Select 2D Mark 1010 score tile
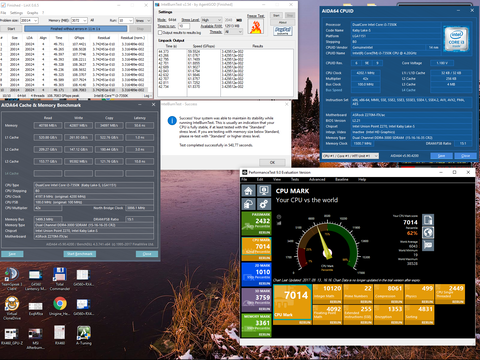 [x=256, y=274]
